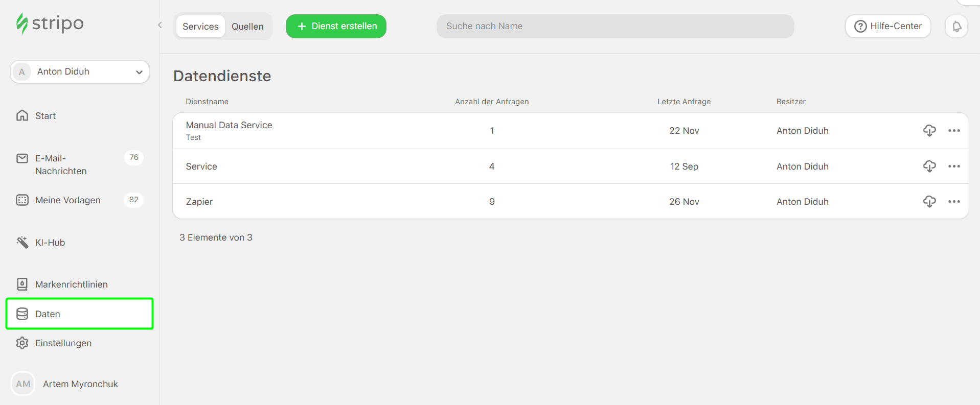The height and width of the screenshot is (405, 980).
Task: Open E-Mail-Nachrichten in the sidebar
Action: coord(60,164)
